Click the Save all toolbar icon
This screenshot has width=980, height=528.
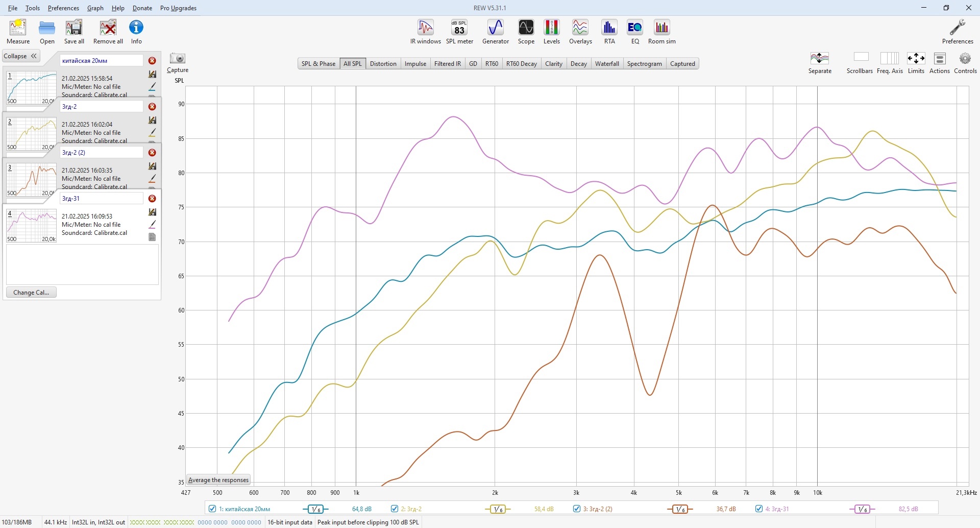tap(74, 28)
